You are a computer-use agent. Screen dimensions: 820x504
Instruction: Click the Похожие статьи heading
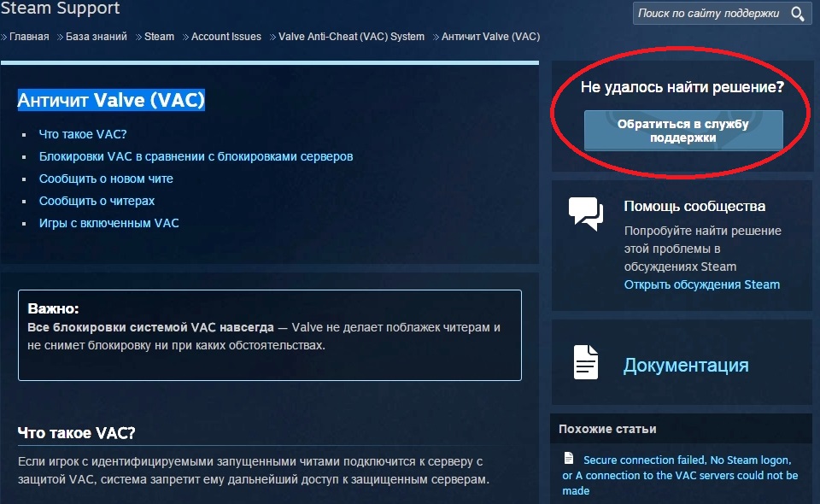pyautogui.click(x=607, y=429)
